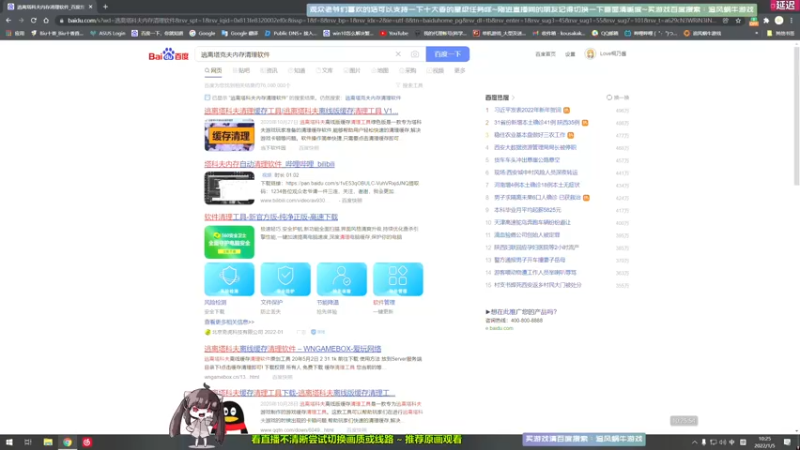
Task: Open a new browser tab with the plus
Action: click(x=105, y=7)
